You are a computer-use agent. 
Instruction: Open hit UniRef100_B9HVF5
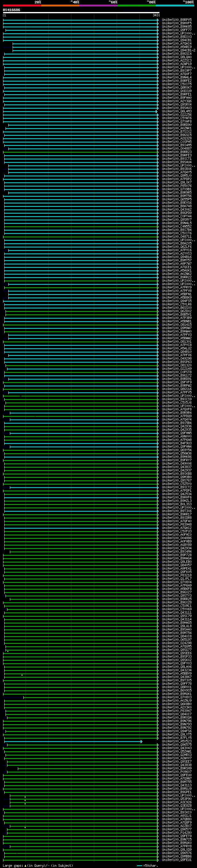coord(177,23)
